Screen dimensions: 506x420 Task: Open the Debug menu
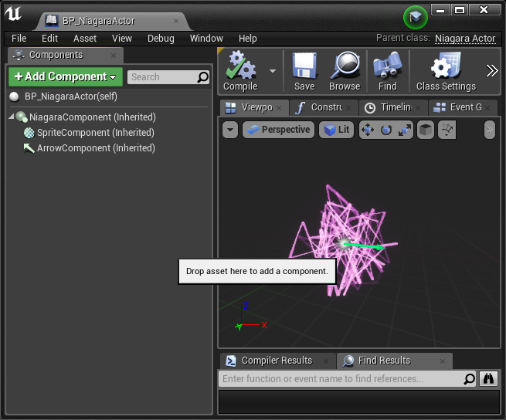(x=161, y=39)
